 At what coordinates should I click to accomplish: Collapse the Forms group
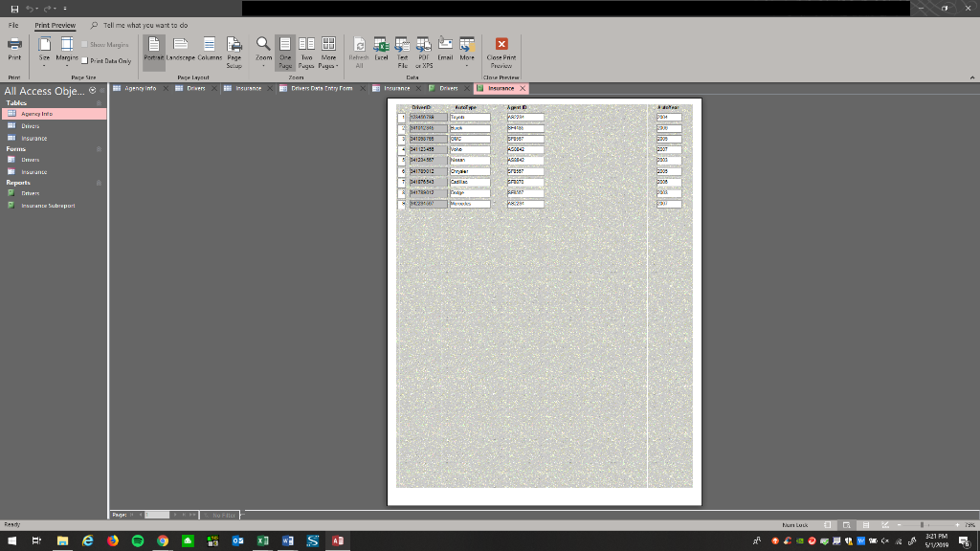(99, 149)
